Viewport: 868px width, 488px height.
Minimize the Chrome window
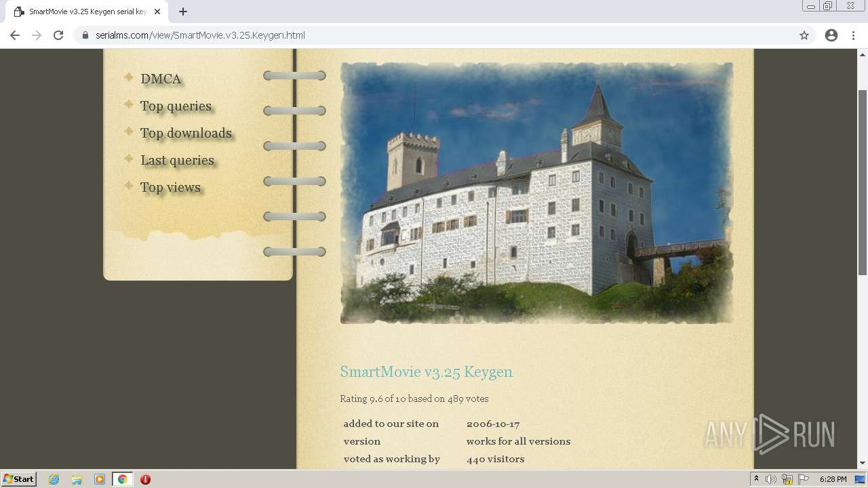(811, 6)
